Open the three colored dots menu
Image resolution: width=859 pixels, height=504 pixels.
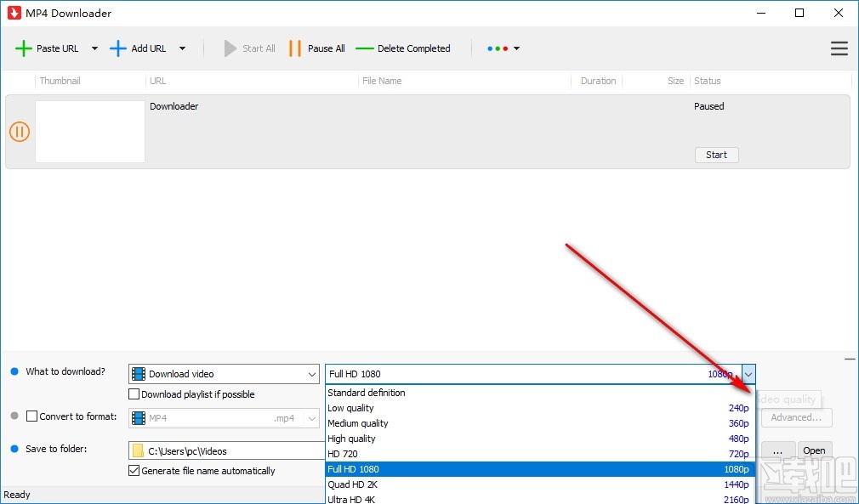pos(498,48)
